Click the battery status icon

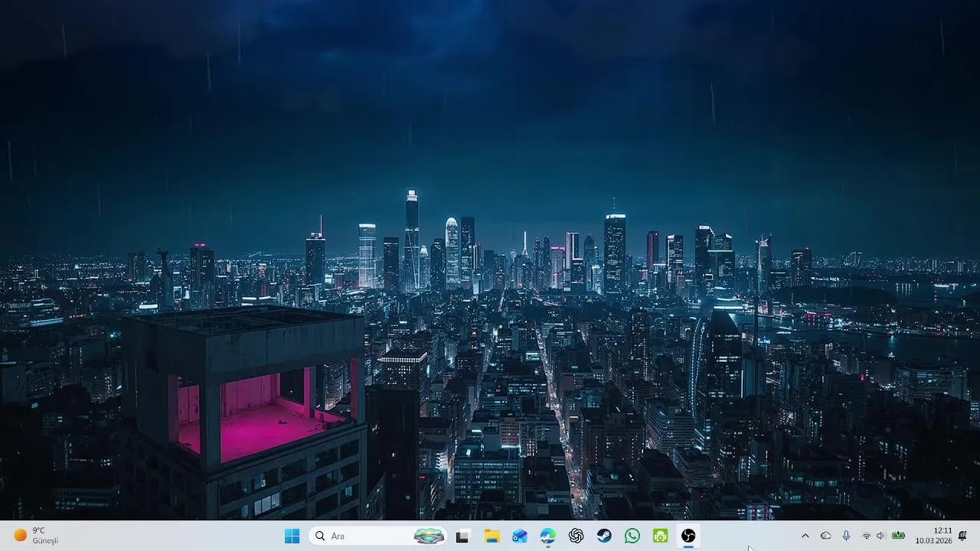point(898,536)
